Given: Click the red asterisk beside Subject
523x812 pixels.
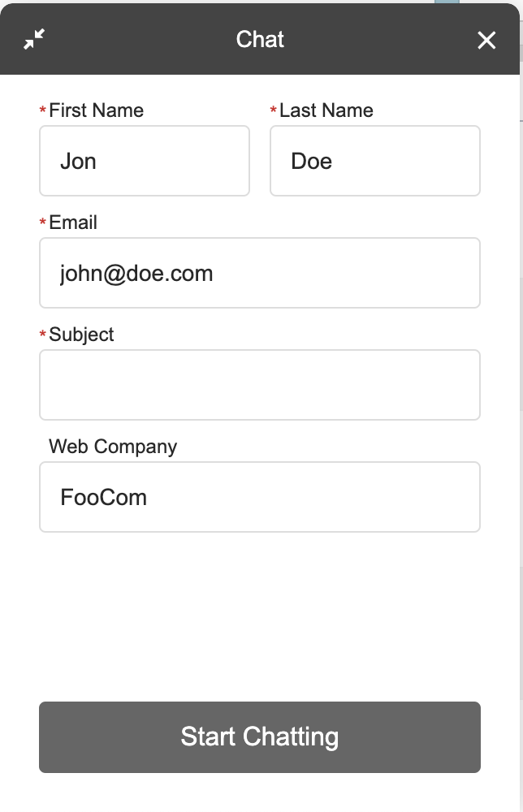Looking at the screenshot, I should [x=43, y=336].
